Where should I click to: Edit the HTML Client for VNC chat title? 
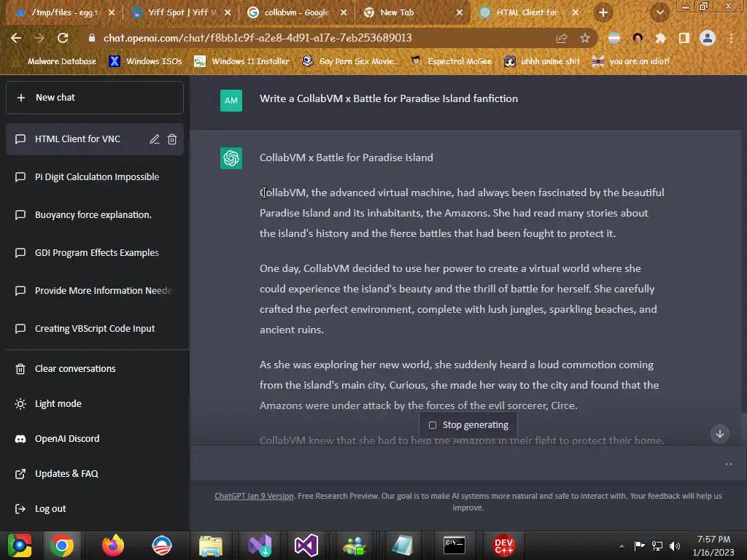pos(155,139)
